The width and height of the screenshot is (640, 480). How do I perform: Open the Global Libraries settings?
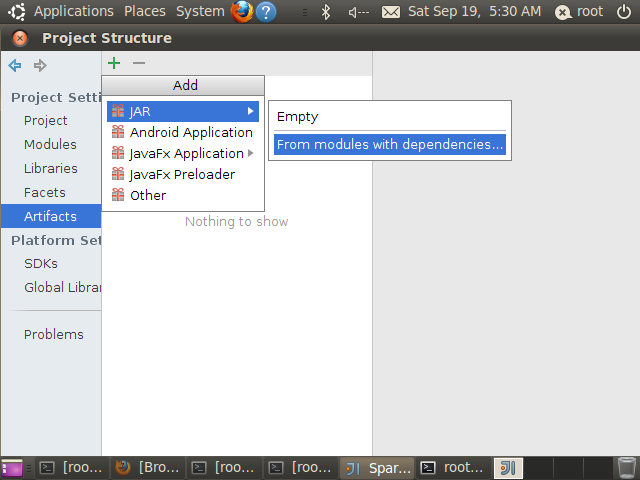[62, 287]
